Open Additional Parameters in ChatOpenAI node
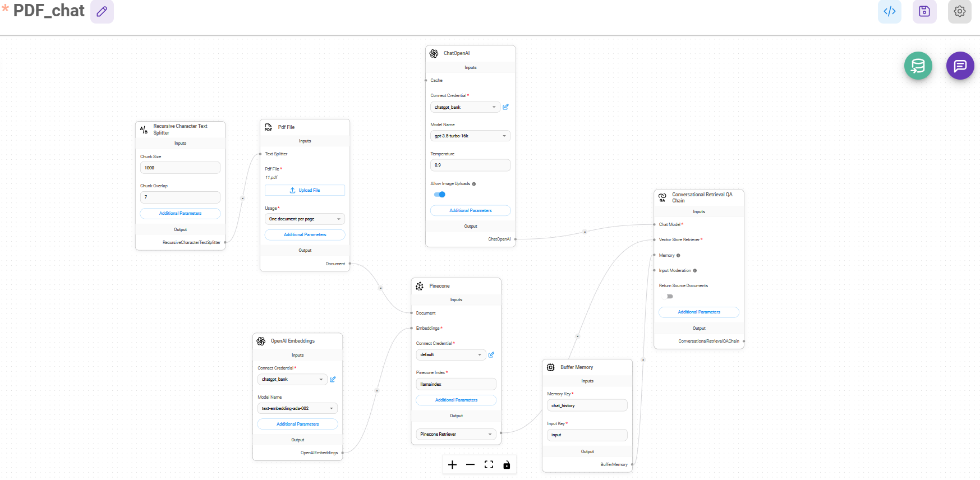This screenshot has height=480, width=980. (470, 210)
